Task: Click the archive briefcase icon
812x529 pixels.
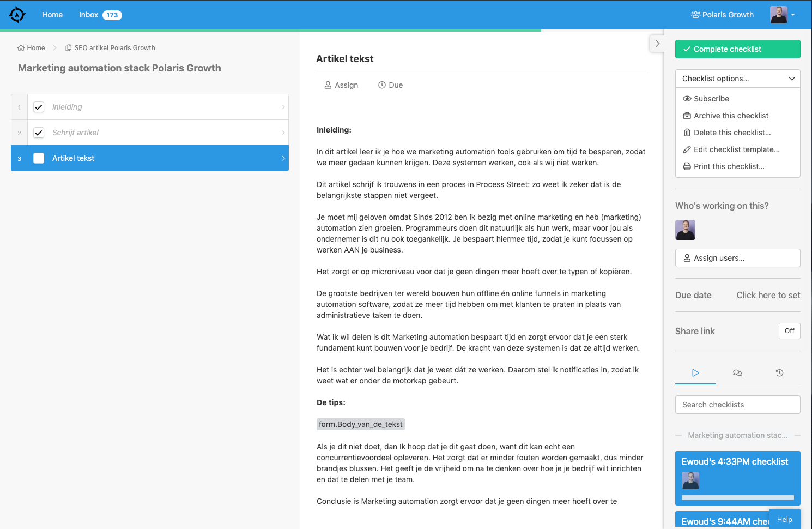Action: pos(687,116)
